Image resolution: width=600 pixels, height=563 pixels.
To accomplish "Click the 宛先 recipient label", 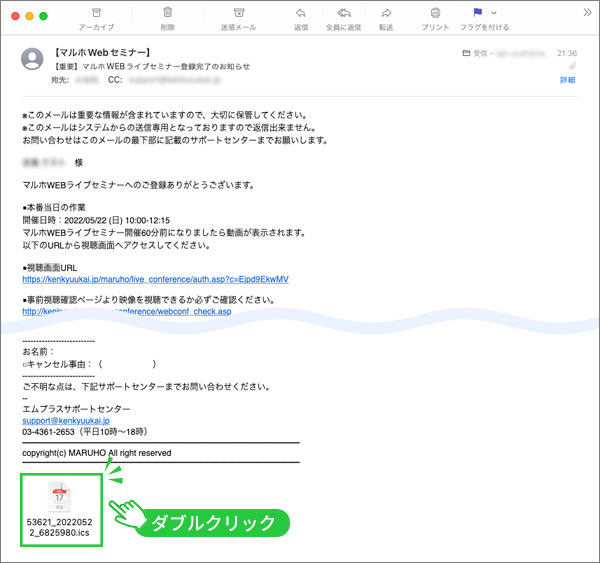I will (60, 80).
